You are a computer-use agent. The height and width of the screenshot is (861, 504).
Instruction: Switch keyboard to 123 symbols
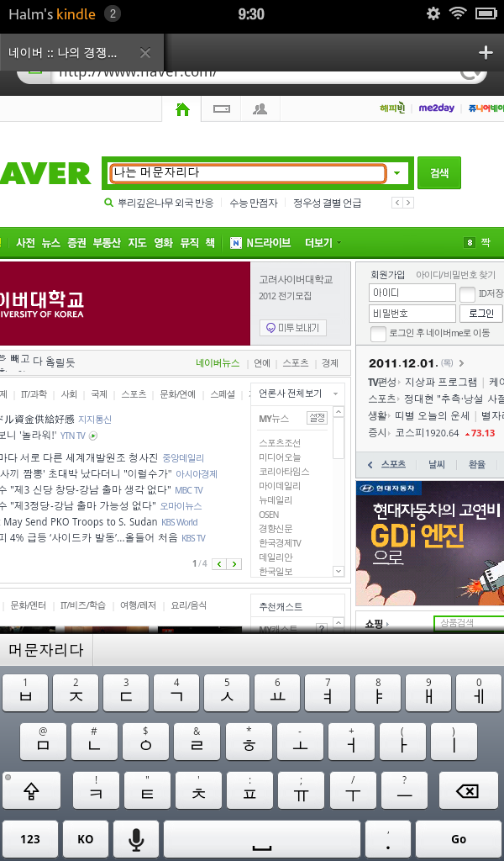pyautogui.click(x=30, y=839)
